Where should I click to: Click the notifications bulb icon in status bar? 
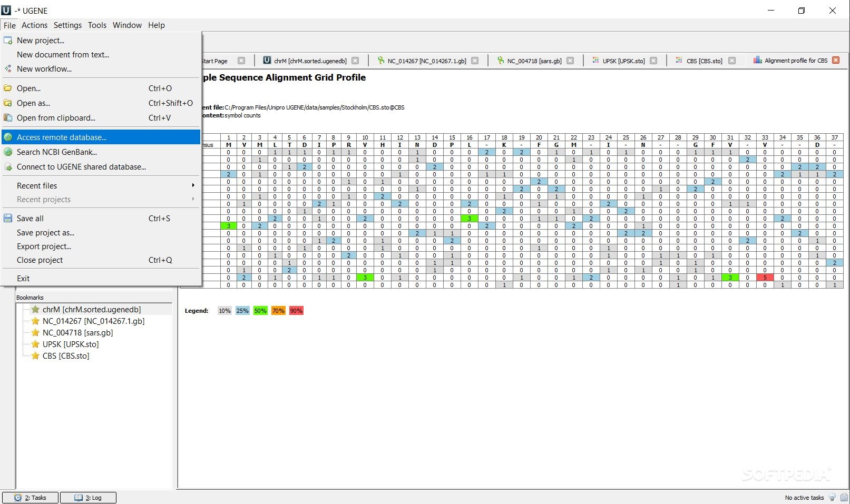832,498
